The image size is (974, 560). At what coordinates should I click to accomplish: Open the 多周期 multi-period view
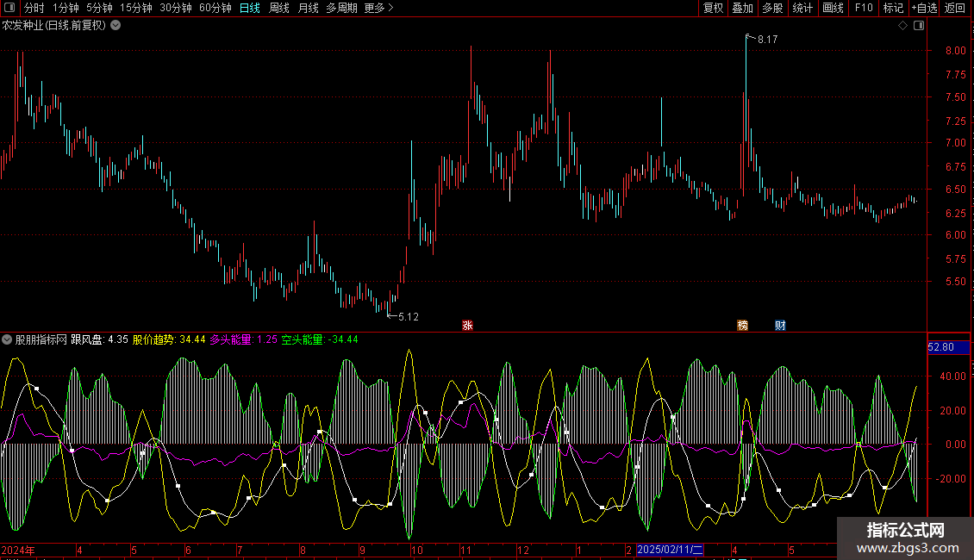coord(341,8)
